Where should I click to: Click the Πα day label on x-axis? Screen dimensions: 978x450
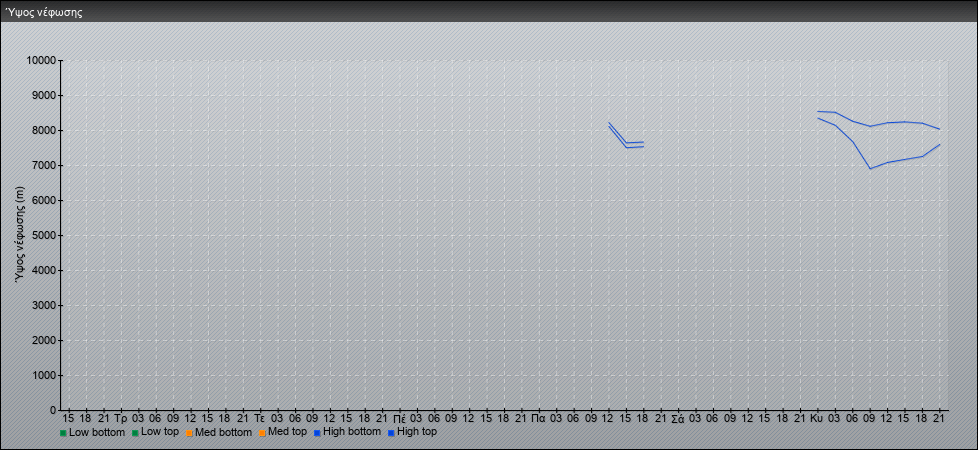(x=538, y=416)
